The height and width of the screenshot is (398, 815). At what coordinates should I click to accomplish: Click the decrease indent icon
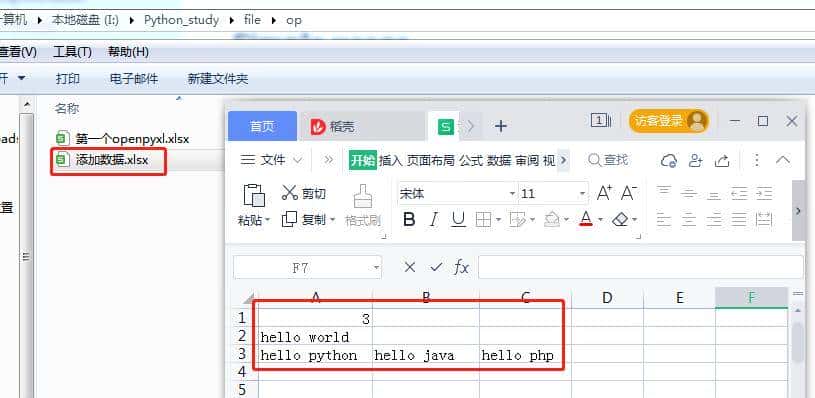click(739, 193)
